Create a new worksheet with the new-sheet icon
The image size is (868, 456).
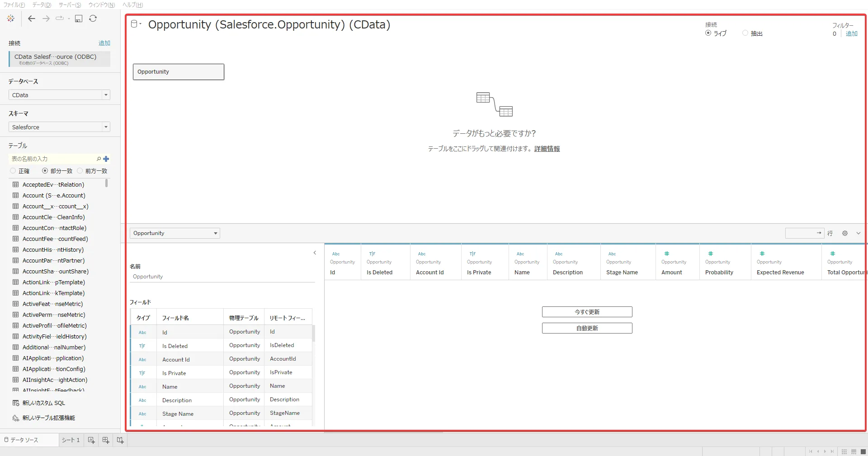pos(90,440)
